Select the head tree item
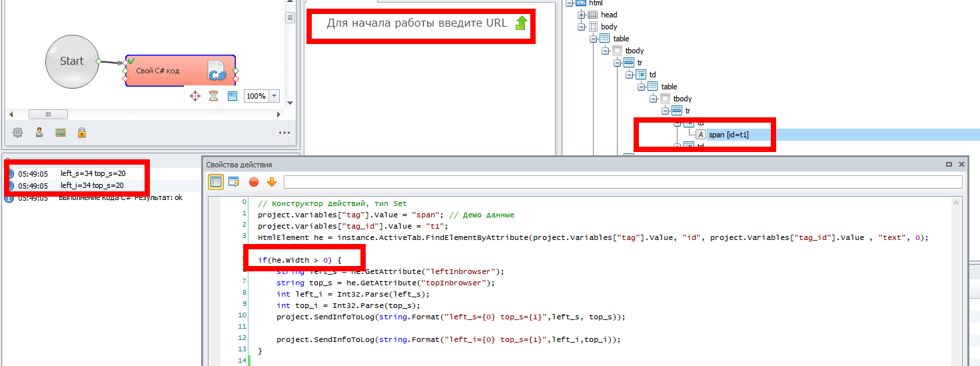The width and height of the screenshot is (980, 366). [609, 15]
